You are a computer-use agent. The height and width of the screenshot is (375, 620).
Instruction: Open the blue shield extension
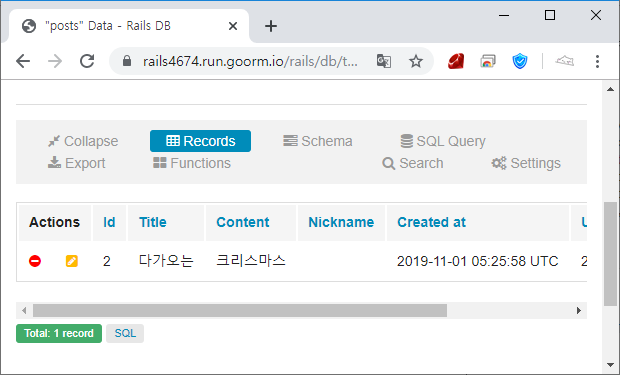[x=520, y=61]
